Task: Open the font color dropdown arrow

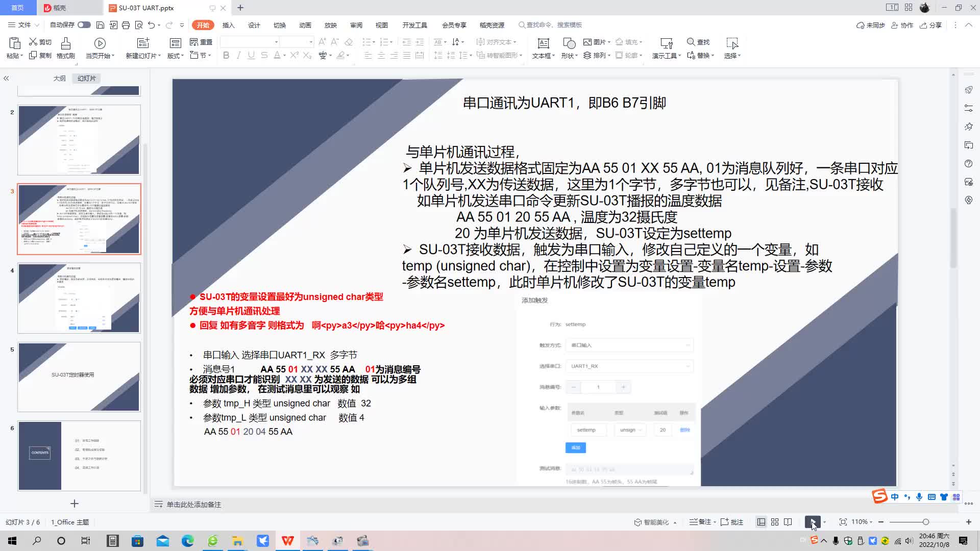Action: pos(284,56)
